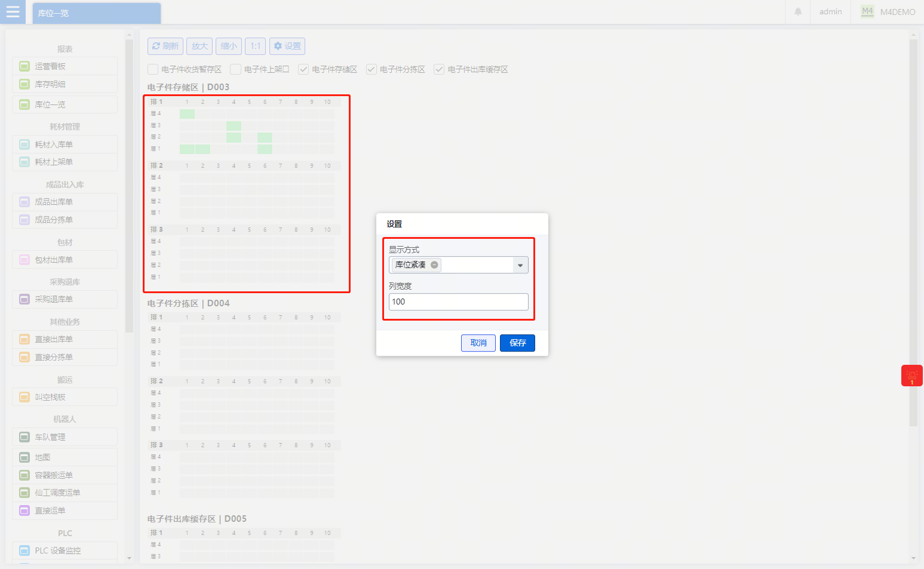Toggle 电子件收货暂存区 checkbox
This screenshot has height=569, width=924.
153,69
